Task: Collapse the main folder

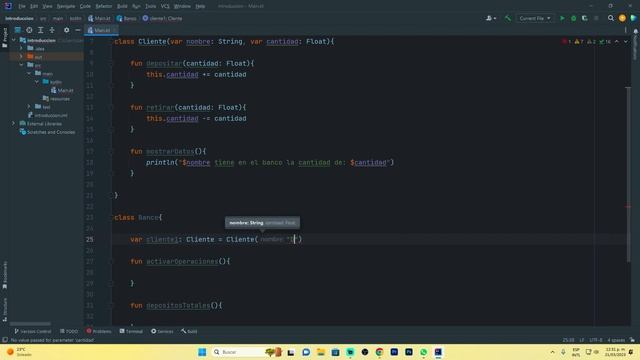Action: point(29,73)
